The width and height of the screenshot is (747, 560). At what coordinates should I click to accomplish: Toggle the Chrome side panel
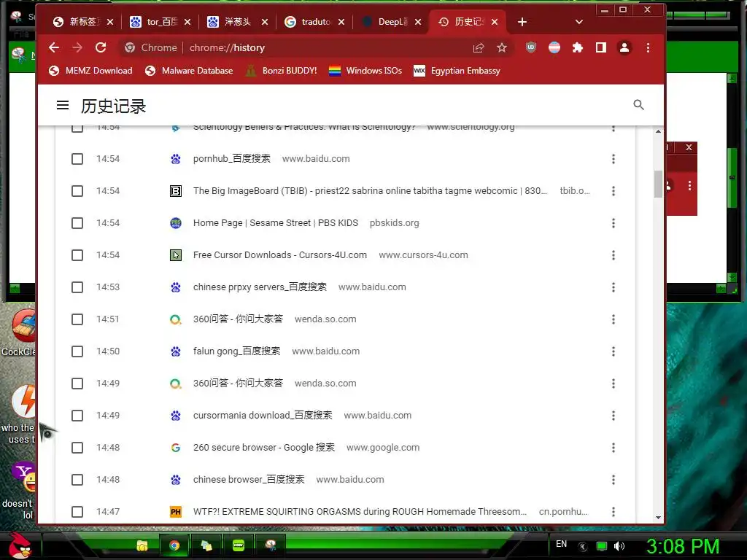tap(601, 47)
